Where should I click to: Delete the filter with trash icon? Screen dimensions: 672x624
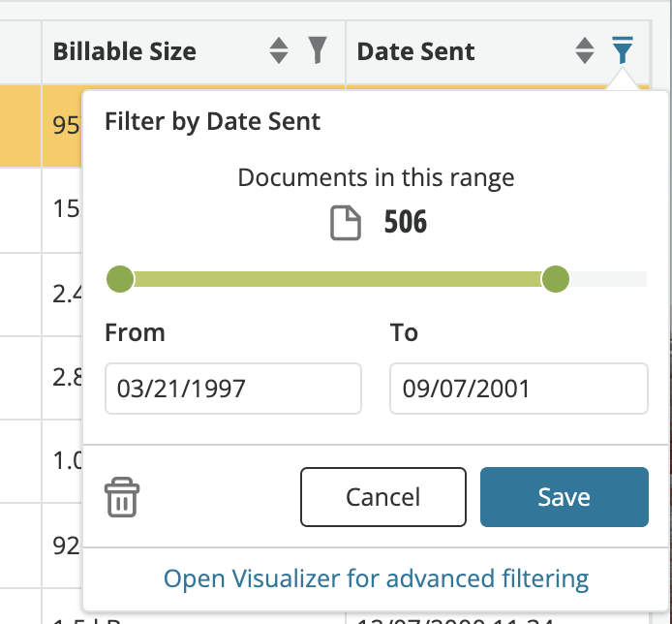coord(122,497)
